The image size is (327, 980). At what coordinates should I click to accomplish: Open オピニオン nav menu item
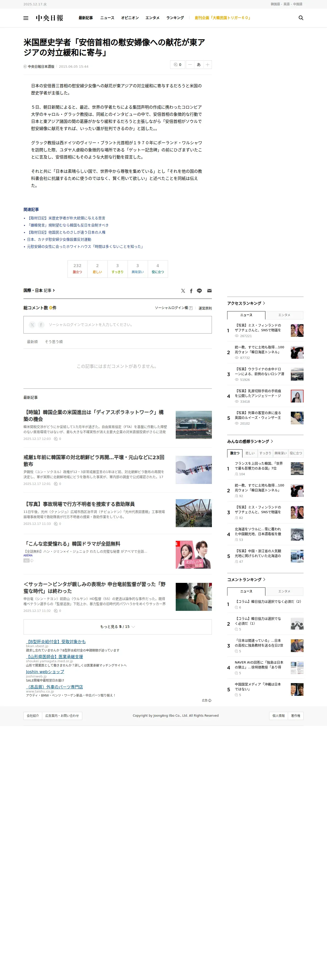130,18
